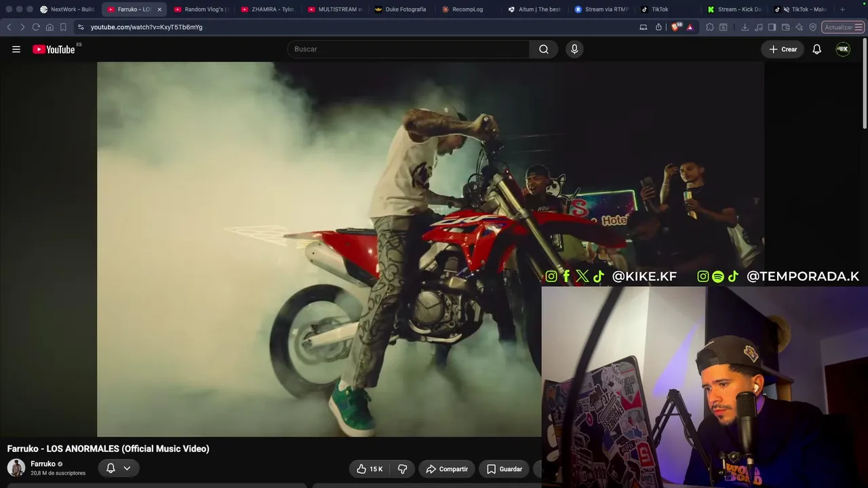Switch to the Stream via RTMP tab
Screen dimensions: 868x488
pos(602,9)
